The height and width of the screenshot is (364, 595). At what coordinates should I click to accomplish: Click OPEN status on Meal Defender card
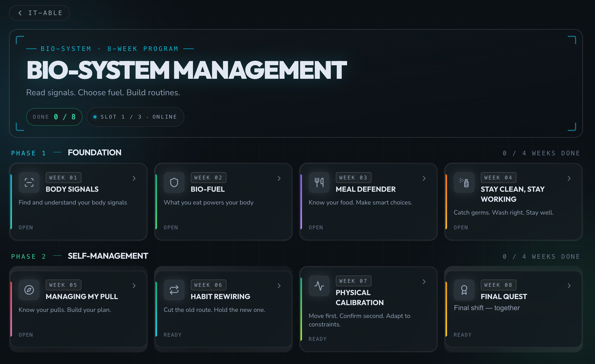click(x=316, y=227)
